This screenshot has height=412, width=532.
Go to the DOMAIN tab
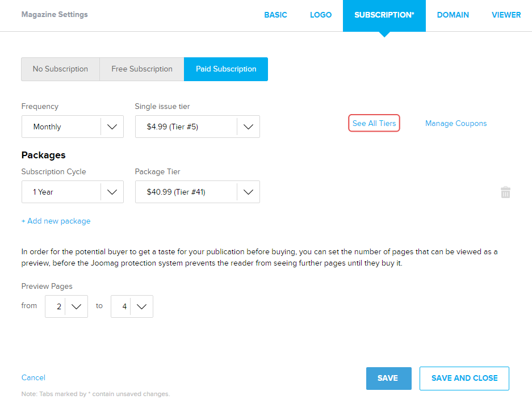tap(453, 15)
